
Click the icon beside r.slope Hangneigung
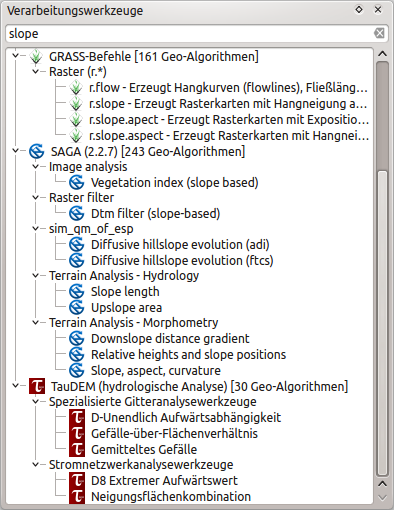76,104
